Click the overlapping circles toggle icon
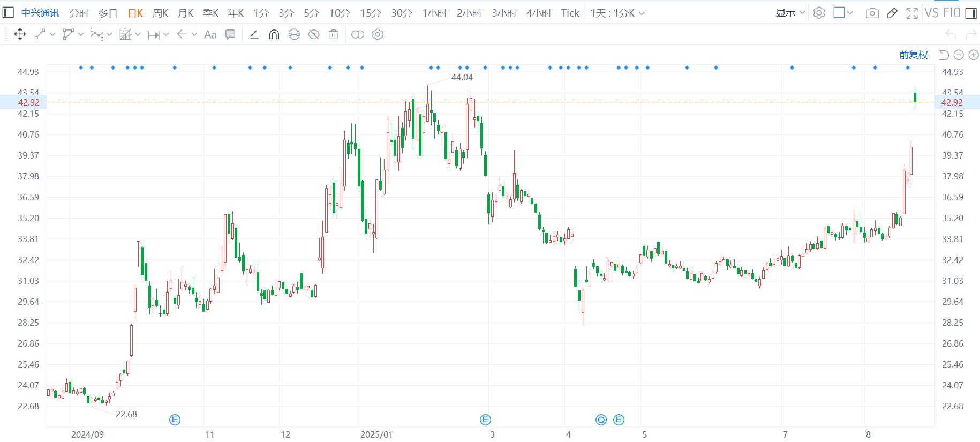Screen dimensions: 980x442 click(358, 34)
